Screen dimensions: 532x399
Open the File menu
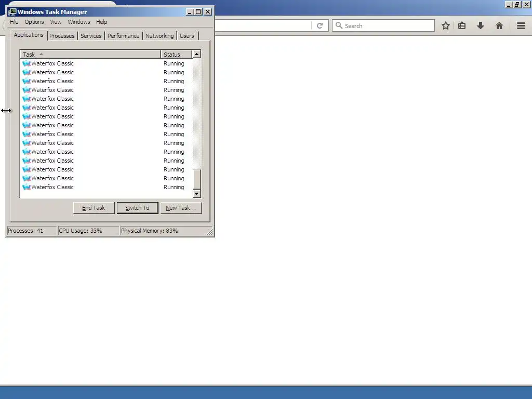click(x=14, y=22)
